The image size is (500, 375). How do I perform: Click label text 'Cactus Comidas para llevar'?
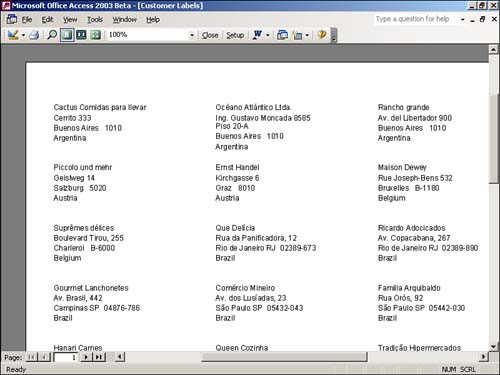(x=100, y=107)
